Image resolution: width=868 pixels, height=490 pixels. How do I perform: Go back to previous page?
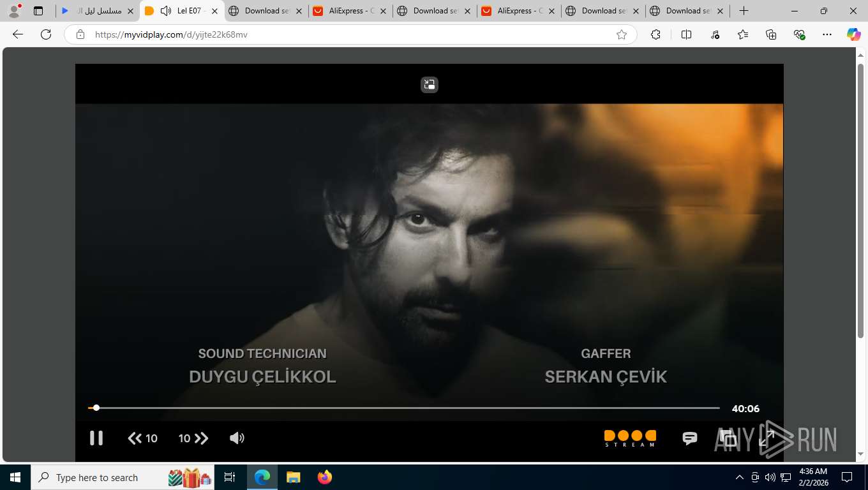click(18, 34)
